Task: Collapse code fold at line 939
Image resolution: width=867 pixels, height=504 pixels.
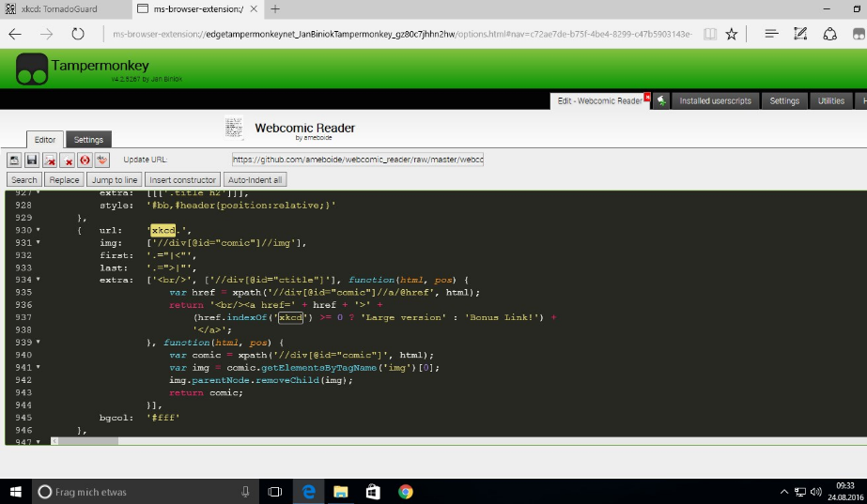Action: pyautogui.click(x=39, y=342)
